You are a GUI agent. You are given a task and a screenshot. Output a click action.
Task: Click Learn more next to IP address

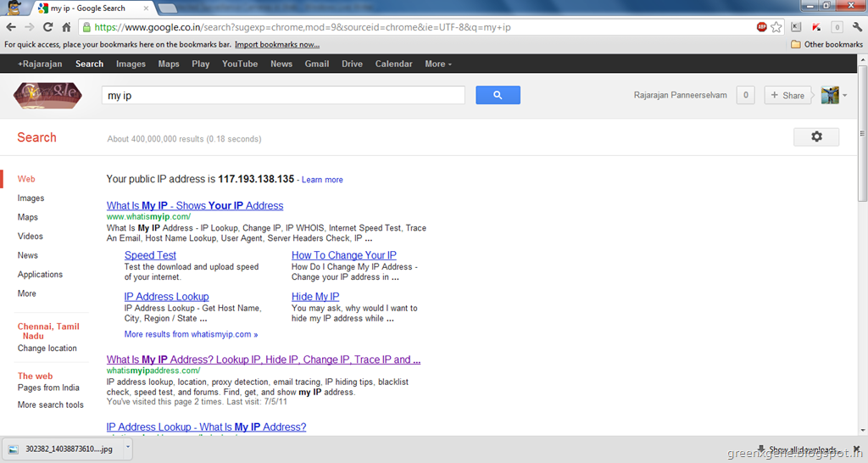click(x=322, y=180)
